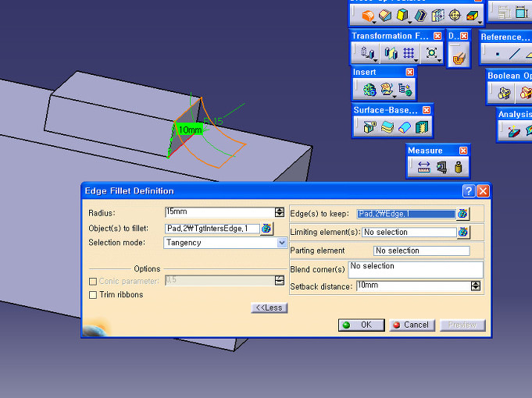Enable the Trim ribbons checkbox

coord(93,295)
